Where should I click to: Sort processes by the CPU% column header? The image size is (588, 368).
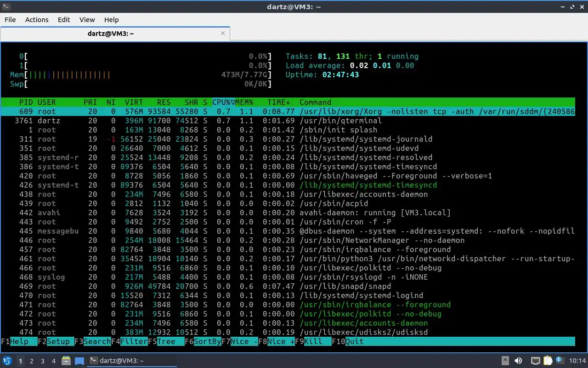point(223,102)
